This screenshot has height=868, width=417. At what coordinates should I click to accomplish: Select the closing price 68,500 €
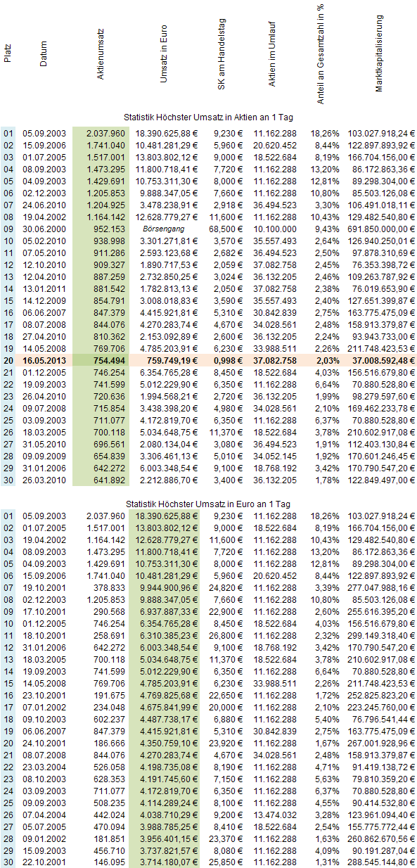tap(226, 229)
